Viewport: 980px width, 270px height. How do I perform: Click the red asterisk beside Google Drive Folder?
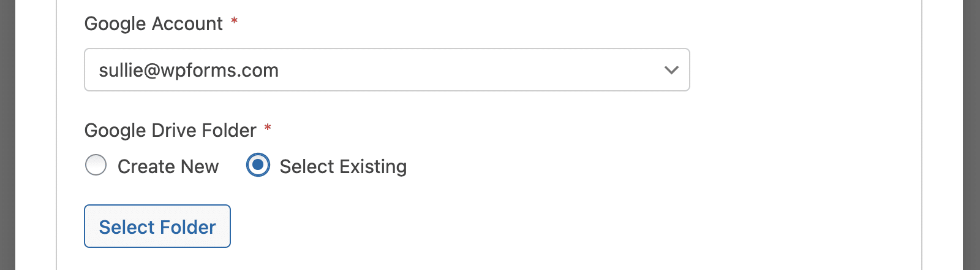coord(268,128)
